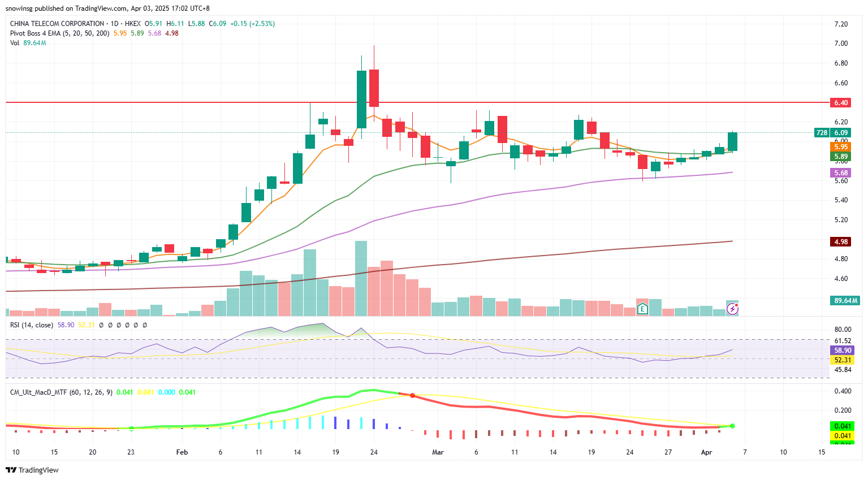
Task: Click the lightning bolt icon on latest volume bar
Action: tap(732, 309)
